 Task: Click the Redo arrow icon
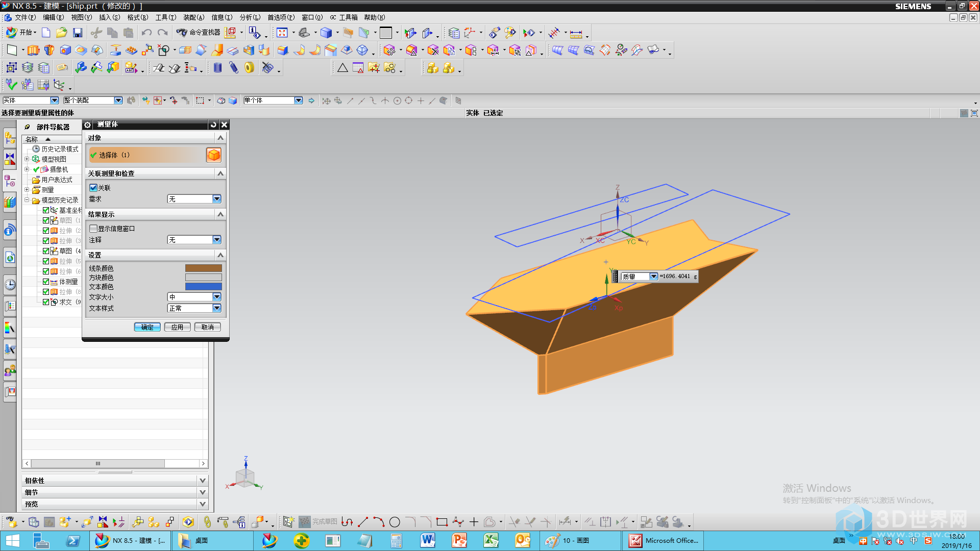tap(162, 33)
